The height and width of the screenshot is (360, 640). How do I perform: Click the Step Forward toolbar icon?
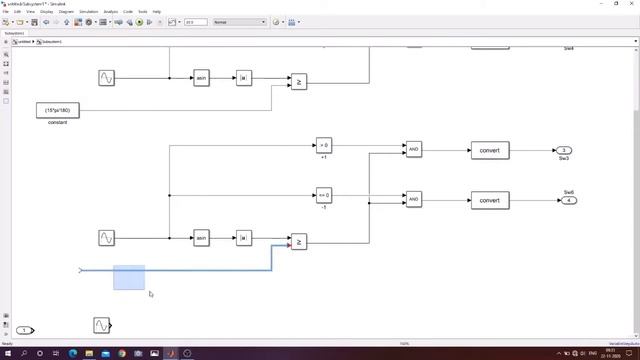point(149,22)
